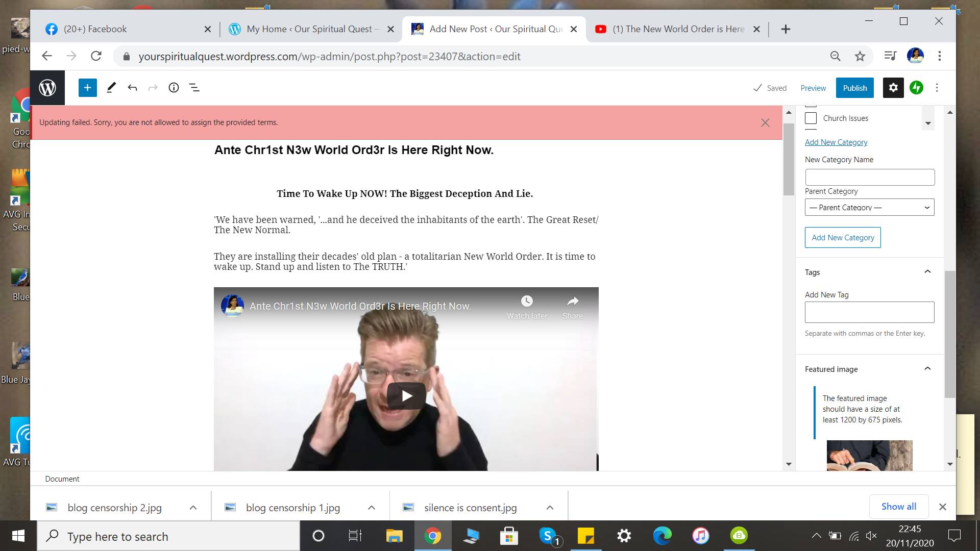The height and width of the screenshot is (551, 980).
Task: Click the Add New Category link
Action: click(836, 142)
